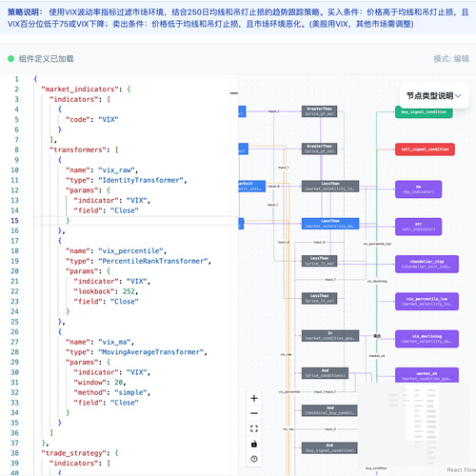Zoom out the flow canvas with minus
Viewport: 476px width, 476px height.
pos(254,413)
